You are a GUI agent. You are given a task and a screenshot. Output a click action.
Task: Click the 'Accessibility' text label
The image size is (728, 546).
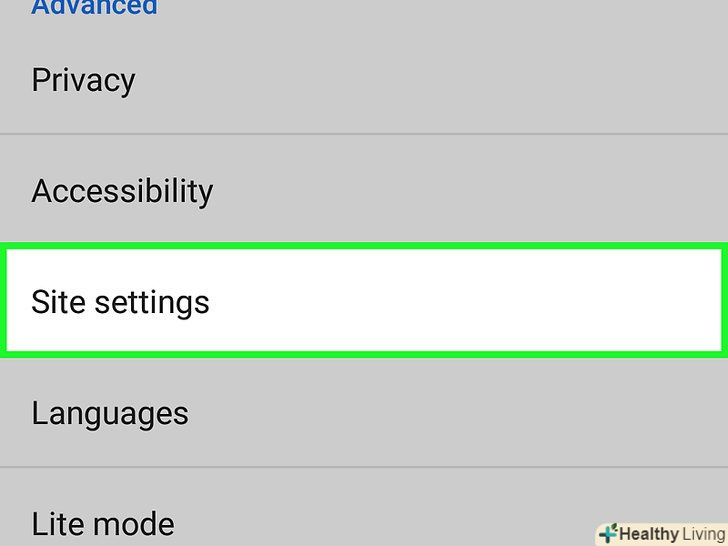(x=122, y=191)
